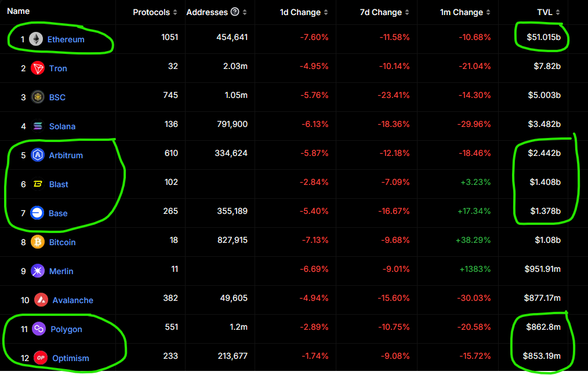Click the Merlin chain logo icon
Screen dimensions: 588x375
pos(38,271)
